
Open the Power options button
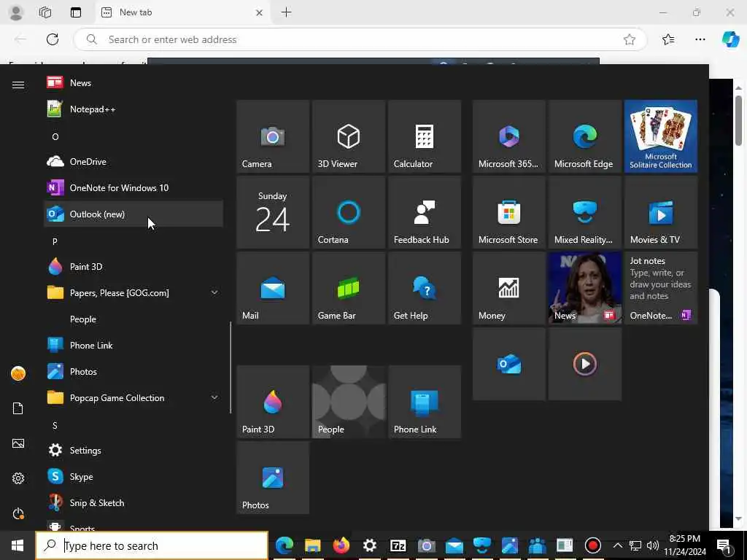point(18,513)
